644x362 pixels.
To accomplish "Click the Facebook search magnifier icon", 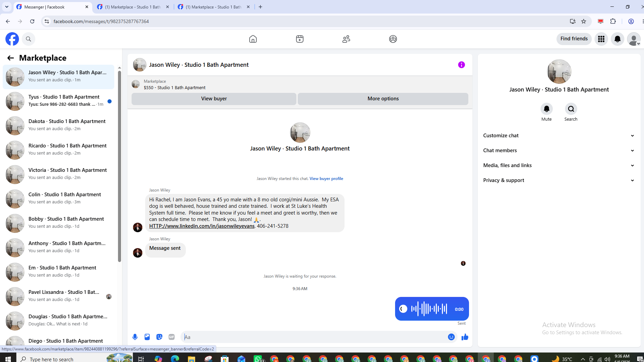I will click(x=28, y=39).
